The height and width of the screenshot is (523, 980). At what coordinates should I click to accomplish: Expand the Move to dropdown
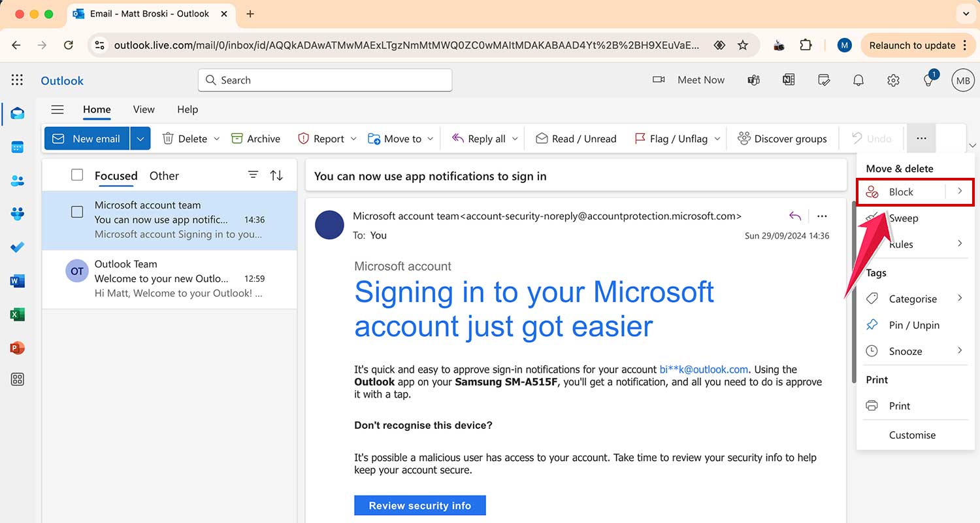pyautogui.click(x=431, y=138)
